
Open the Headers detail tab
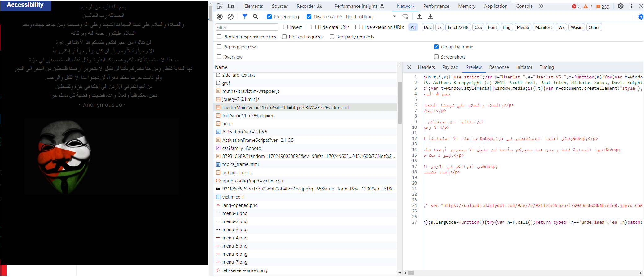point(427,67)
